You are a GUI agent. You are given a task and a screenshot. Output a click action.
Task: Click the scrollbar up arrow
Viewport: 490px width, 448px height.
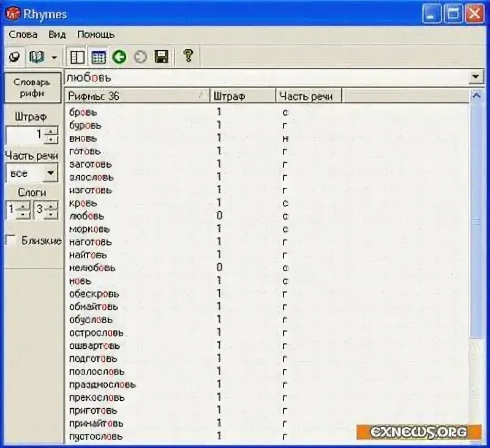[477, 95]
